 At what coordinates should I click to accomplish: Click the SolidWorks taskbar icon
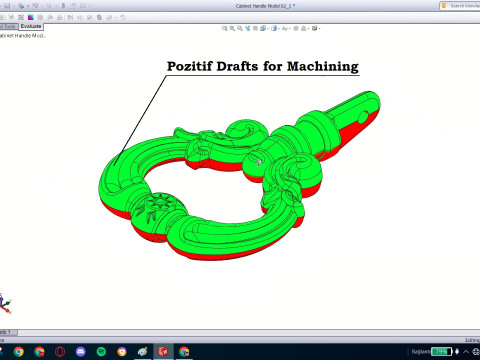click(x=163, y=351)
